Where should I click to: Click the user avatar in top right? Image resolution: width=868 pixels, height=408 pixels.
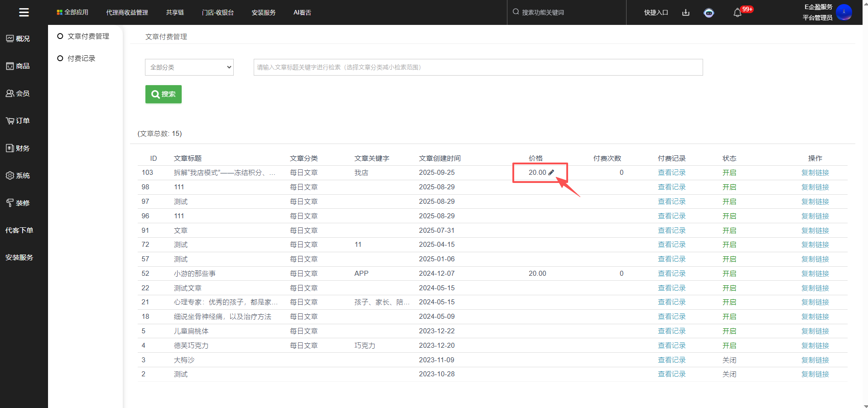(844, 12)
